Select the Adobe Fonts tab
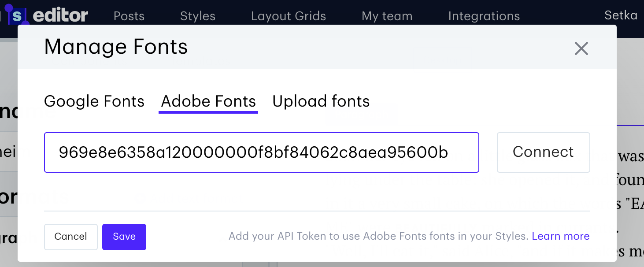The width and height of the screenshot is (644, 267). point(208,101)
